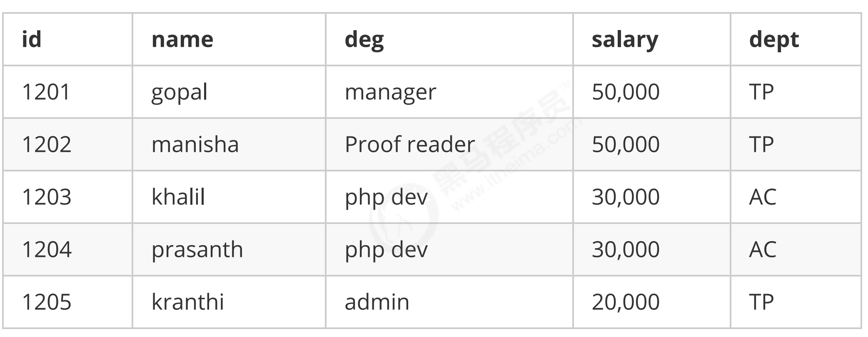Click the Proof reader cell
This screenshot has height=337, width=868.
click(449, 144)
